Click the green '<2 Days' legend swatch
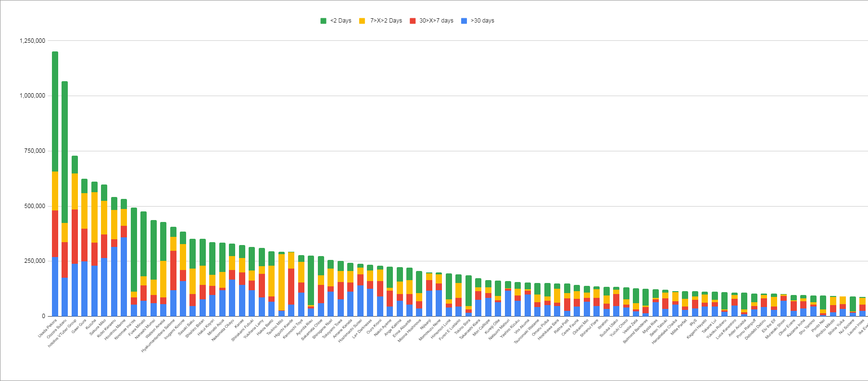Image resolution: width=868 pixels, height=381 pixels. point(323,21)
